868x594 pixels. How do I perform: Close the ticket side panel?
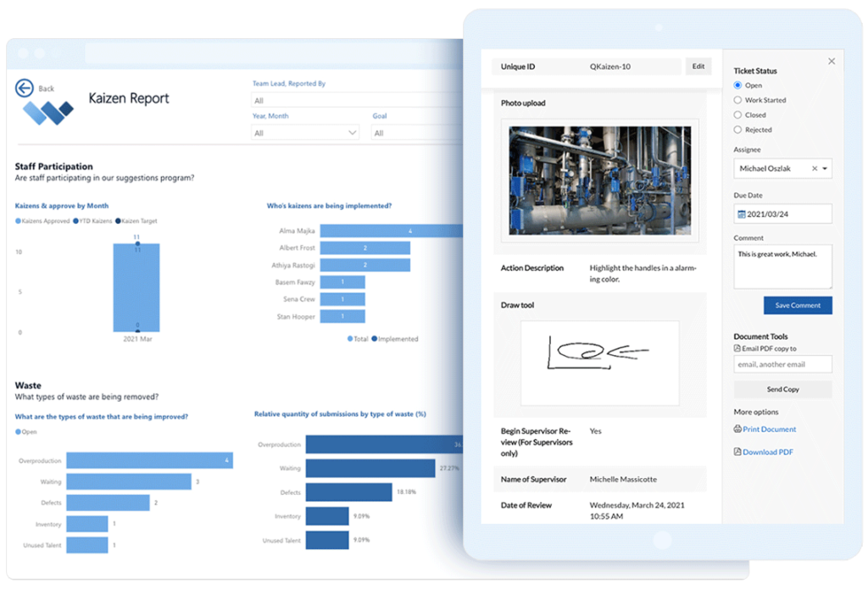click(x=832, y=61)
